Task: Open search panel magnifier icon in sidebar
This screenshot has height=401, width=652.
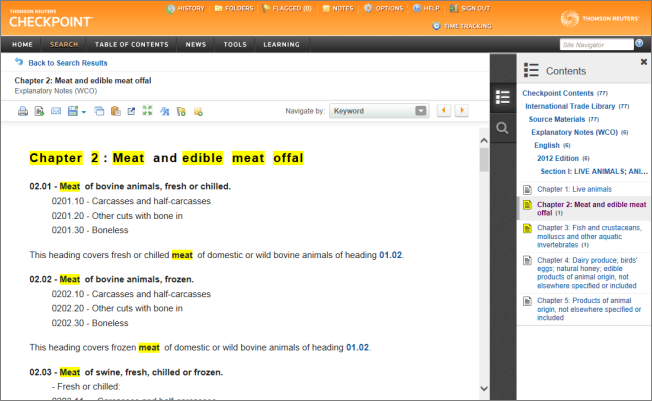Action: pyautogui.click(x=503, y=128)
